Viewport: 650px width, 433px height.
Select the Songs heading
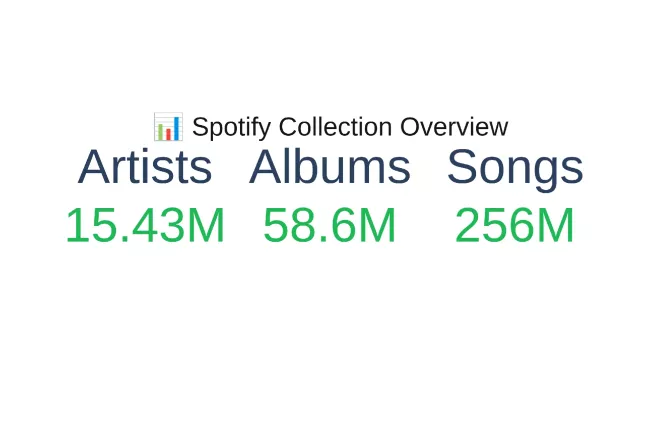[515, 167]
